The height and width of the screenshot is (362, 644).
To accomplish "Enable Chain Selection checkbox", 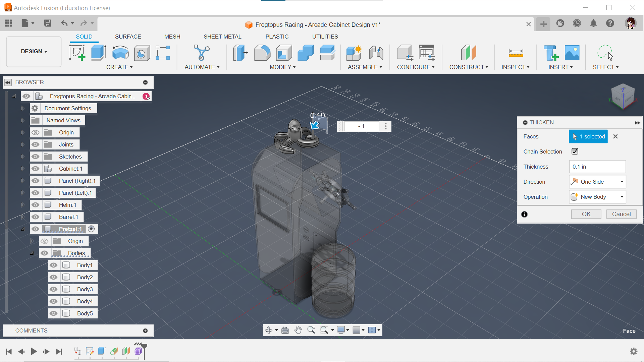I will 575,151.
